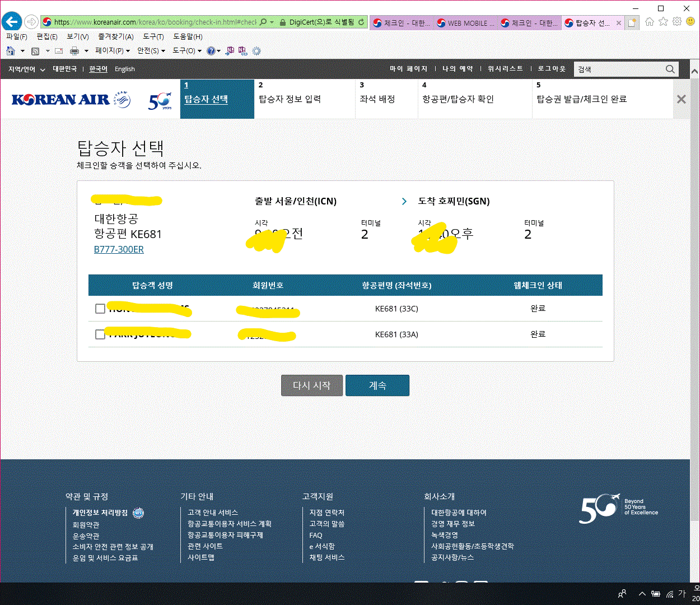This screenshot has height=605, width=700.
Task: Open the 파일(F) menu
Action: pos(16,36)
